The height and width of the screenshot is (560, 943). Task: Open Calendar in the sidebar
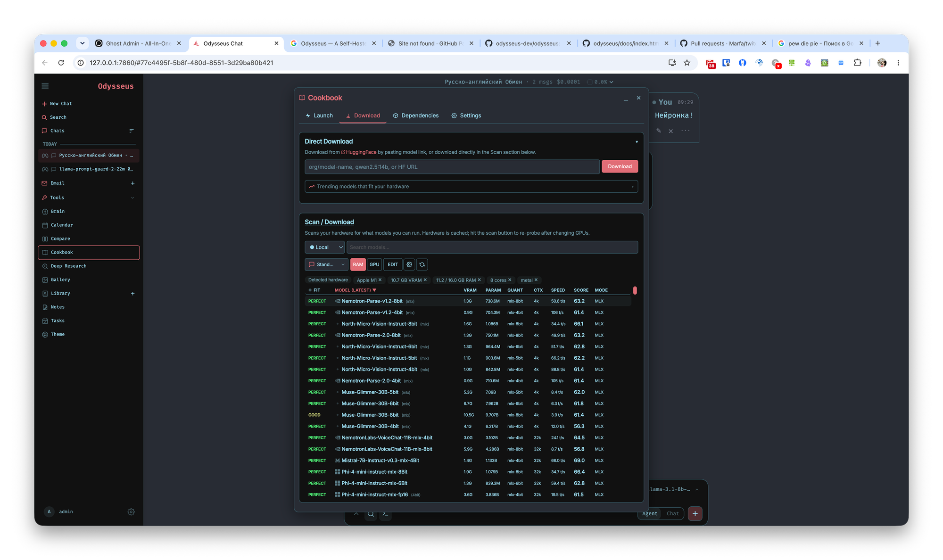(x=62, y=225)
